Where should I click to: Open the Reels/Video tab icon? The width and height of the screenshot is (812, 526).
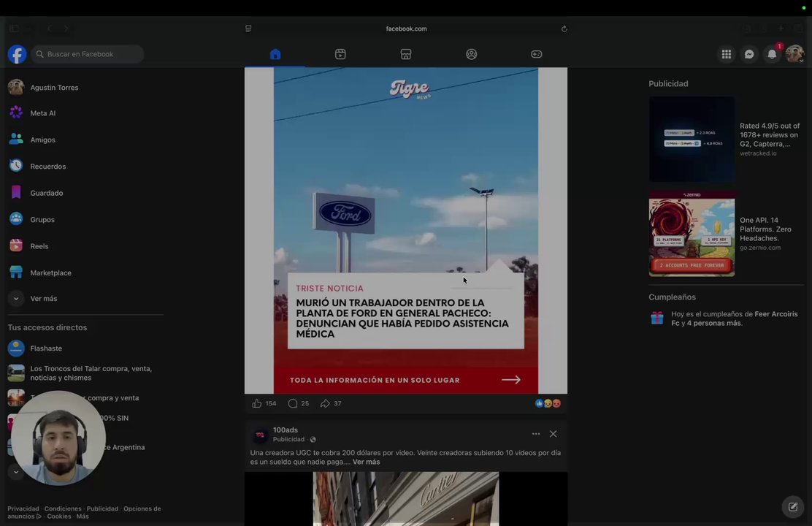click(x=340, y=54)
